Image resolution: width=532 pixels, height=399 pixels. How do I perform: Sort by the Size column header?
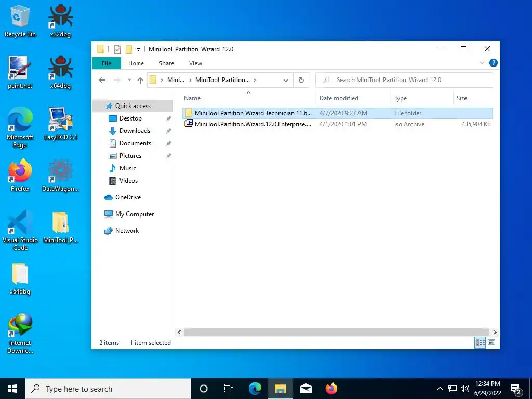coord(473,98)
